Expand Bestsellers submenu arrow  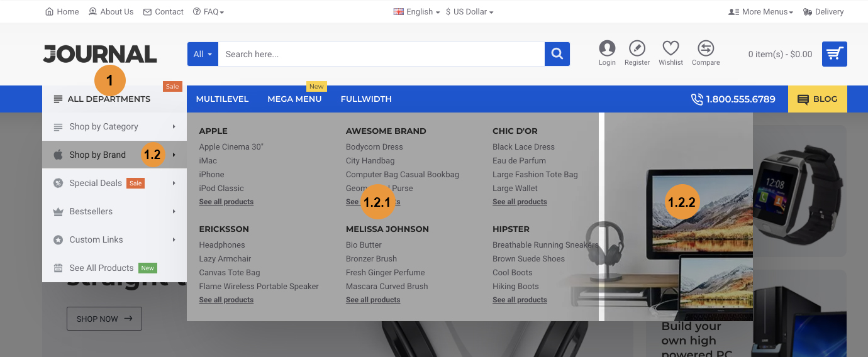[174, 211]
